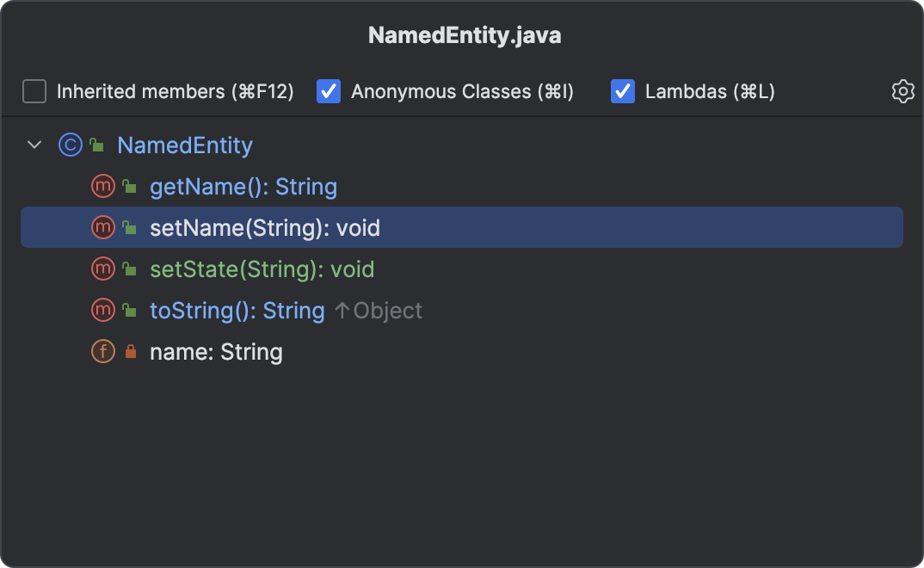
Task: Click the chevron next to NamedEntity
Action: (34, 145)
